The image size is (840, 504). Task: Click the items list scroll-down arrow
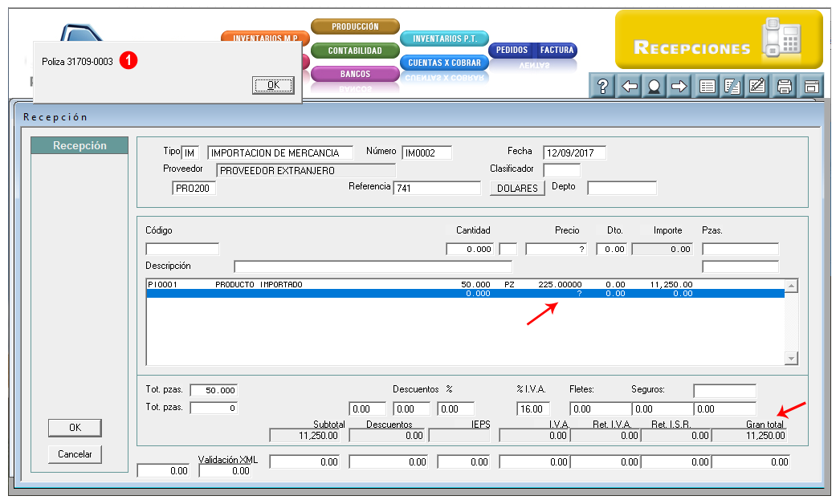click(791, 358)
